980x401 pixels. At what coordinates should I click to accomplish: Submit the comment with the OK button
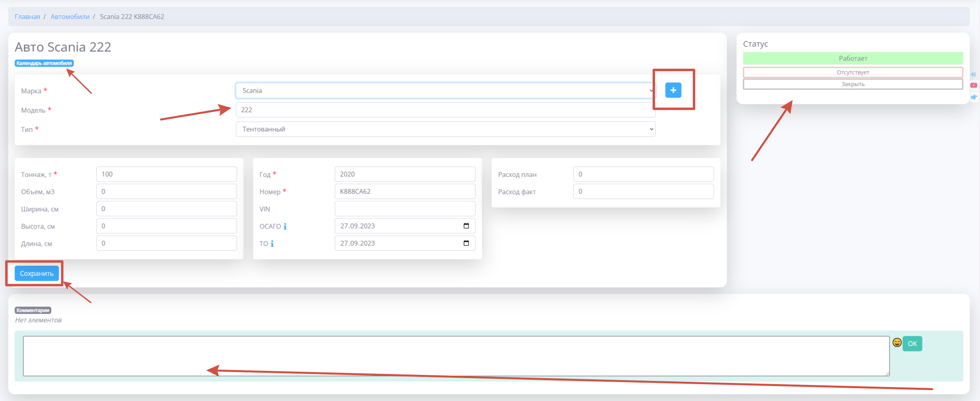coord(912,344)
